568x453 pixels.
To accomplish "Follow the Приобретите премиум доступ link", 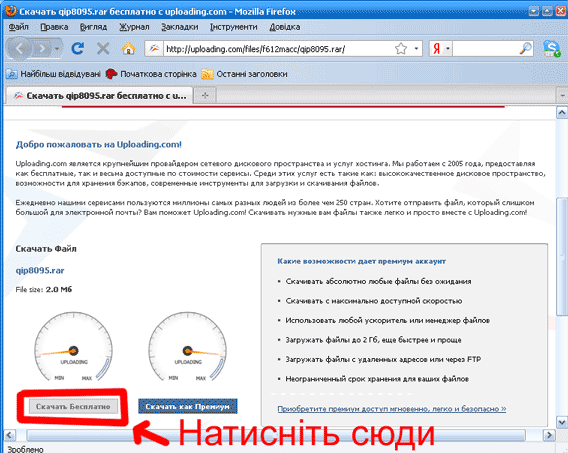I will 392,409.
